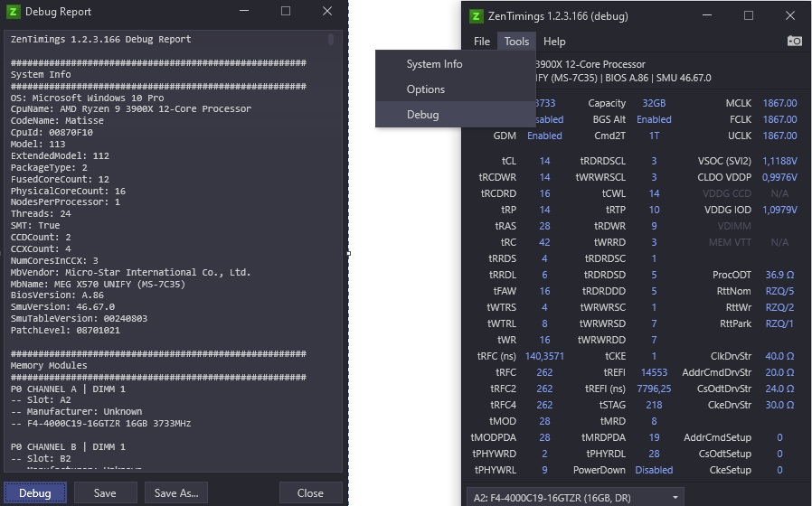The image size is (812, 506).
Task: Click the Debug Report vertical scrollbar thumb
Action: tap(331, 40)
